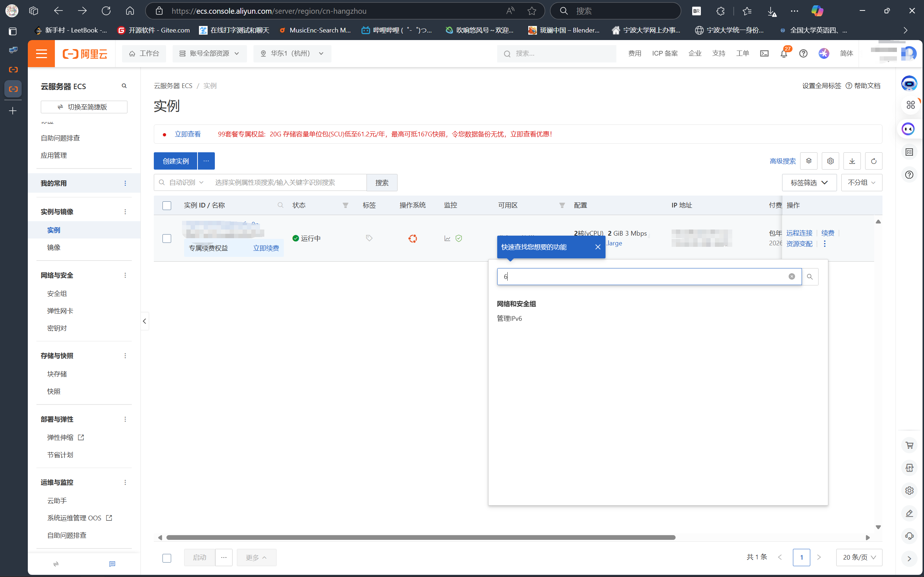Viewport: 924px width, 577px height.
Task: Click the instance monitoring chart icon
Action: tap(447, 239)
